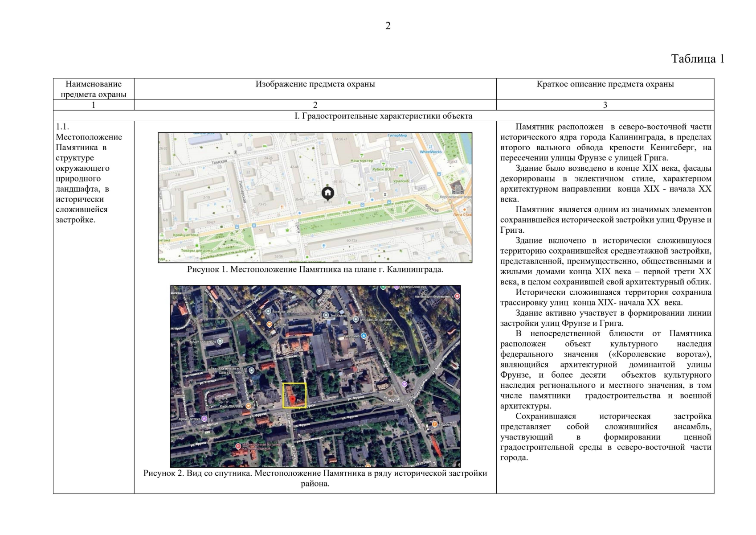This screenshot has width=756, height=535.
Task: Click the orange restaurant fork icon on the map
Action: click(x=282, y=207)
